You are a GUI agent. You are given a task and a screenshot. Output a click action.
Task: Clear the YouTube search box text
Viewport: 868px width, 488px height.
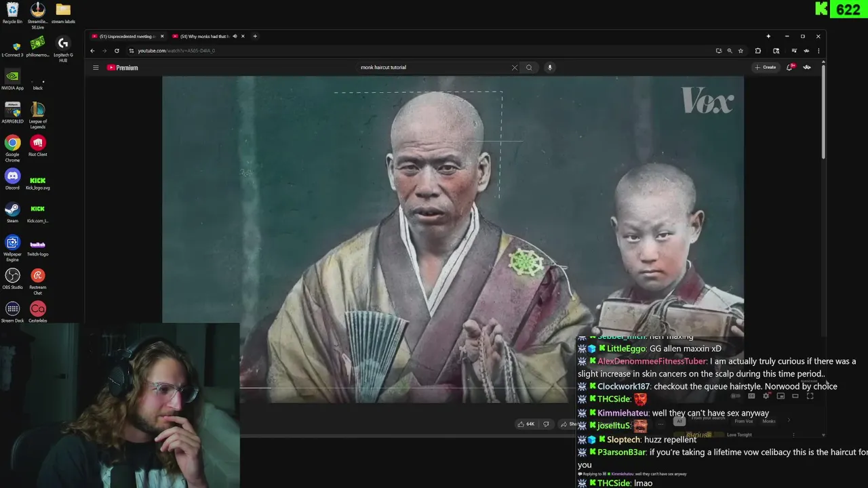pyautogui.click(x=514, y=67)
